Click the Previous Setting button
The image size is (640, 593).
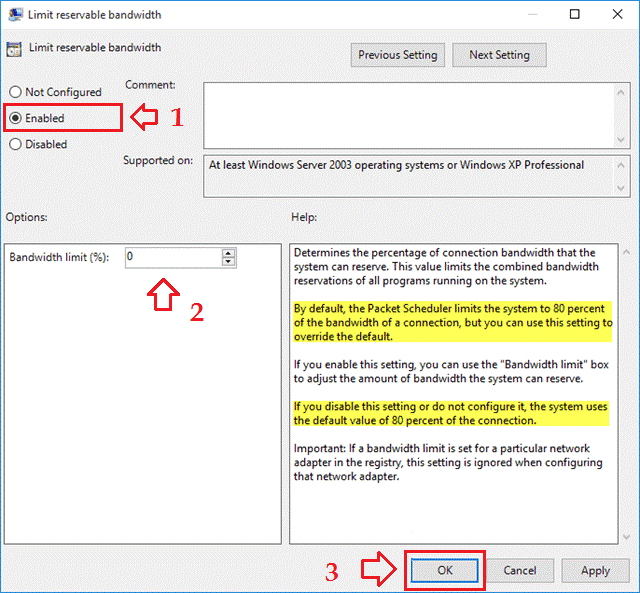[x=398, y=55]
